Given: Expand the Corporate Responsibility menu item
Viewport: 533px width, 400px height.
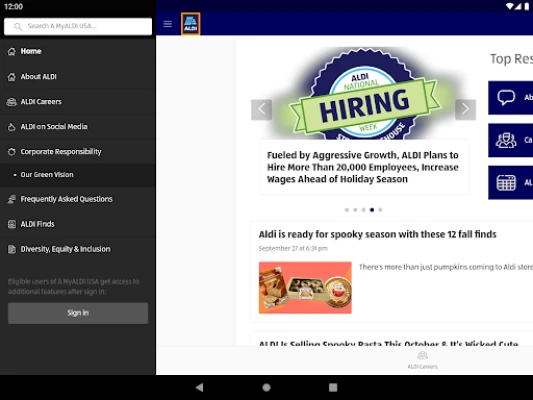Looking at the screenshot, I should [78, 152].
